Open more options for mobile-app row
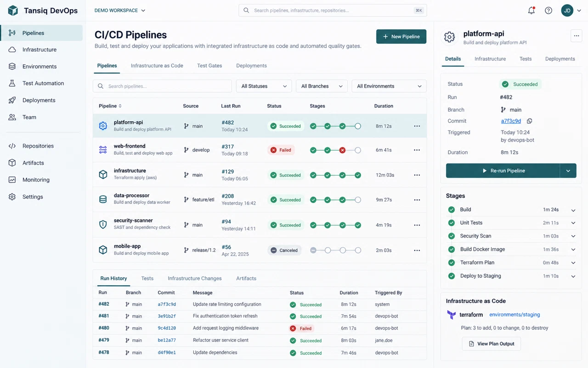Screen dimensions: 588x368 tap(417, 250)
